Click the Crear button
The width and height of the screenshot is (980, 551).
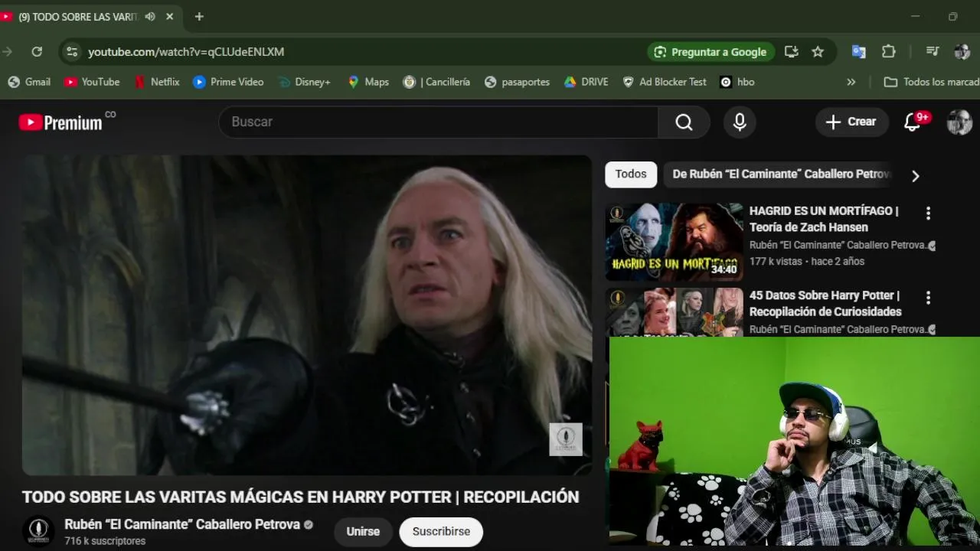[851, 122]
